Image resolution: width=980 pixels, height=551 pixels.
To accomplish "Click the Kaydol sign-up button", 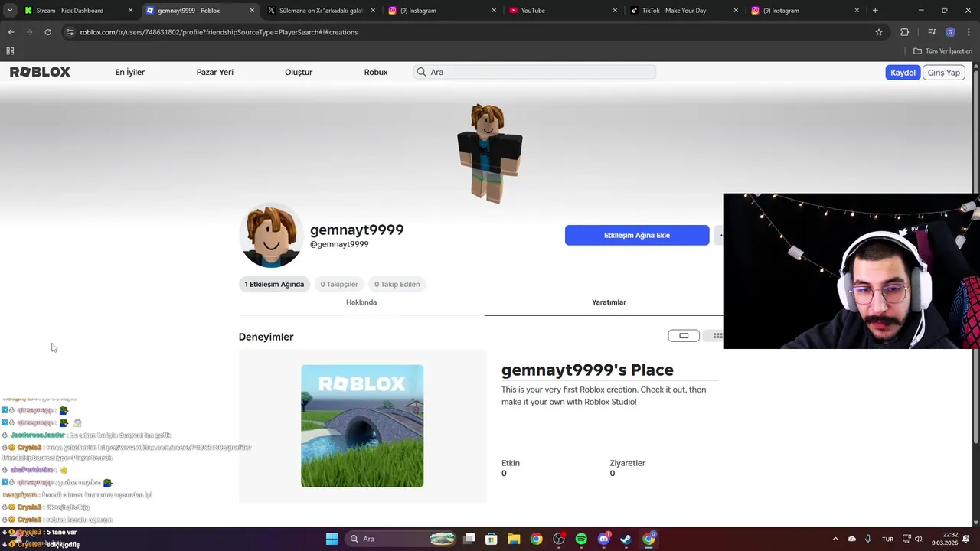I will pyautogui.click(x=903, y=73).
